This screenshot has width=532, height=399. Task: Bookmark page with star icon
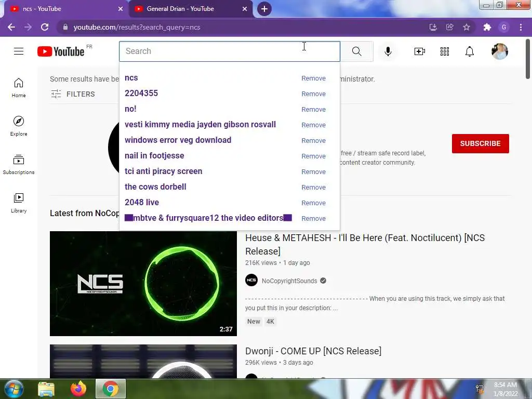(x=467, y=27)
